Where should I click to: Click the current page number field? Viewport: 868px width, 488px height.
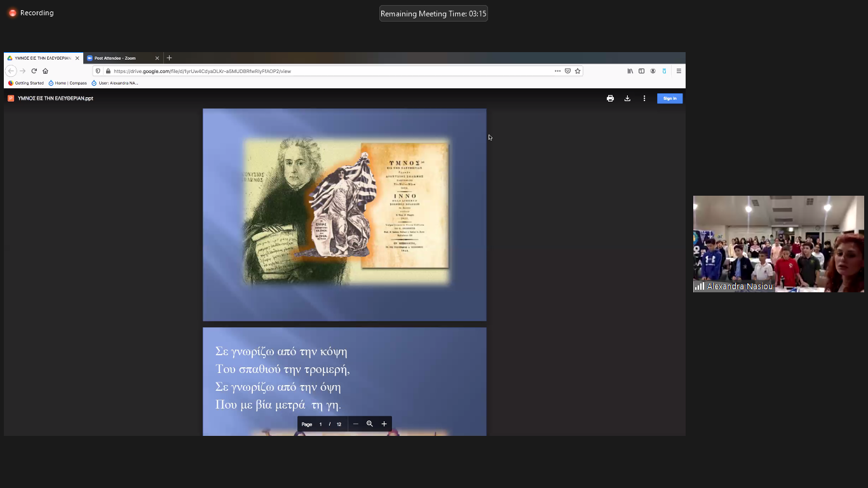320,424
